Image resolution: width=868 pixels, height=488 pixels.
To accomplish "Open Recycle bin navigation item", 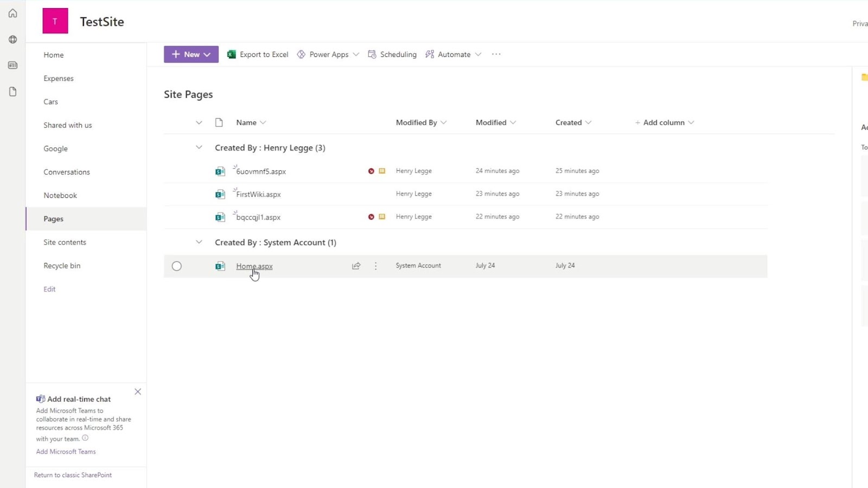I will (x=62, y=266).
